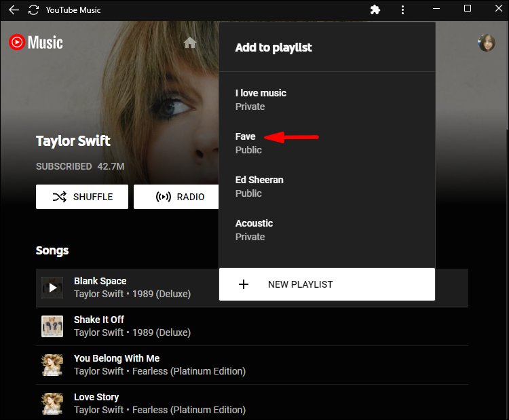Click the Shake It Off album thumbnail
Screen dimensions: 509x420
[x=52, y=326]
